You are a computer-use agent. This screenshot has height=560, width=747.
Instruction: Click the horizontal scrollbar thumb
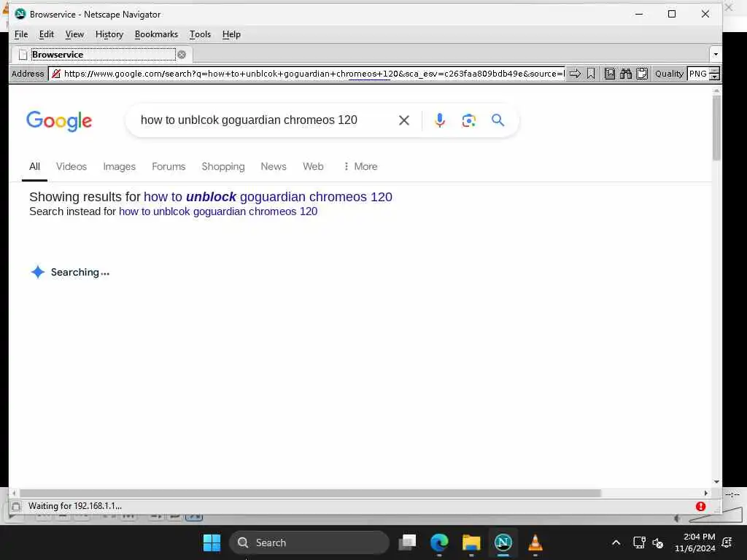point(310,494)
